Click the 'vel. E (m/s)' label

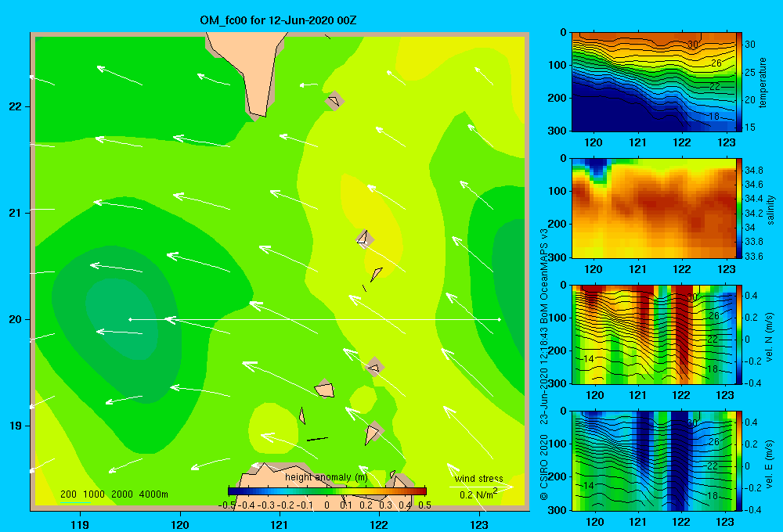pyautogui.click(x=770, y=463)
